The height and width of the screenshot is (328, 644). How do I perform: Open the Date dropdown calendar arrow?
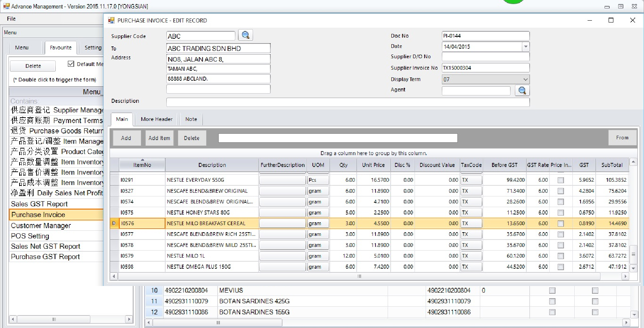tap(526, 46)
